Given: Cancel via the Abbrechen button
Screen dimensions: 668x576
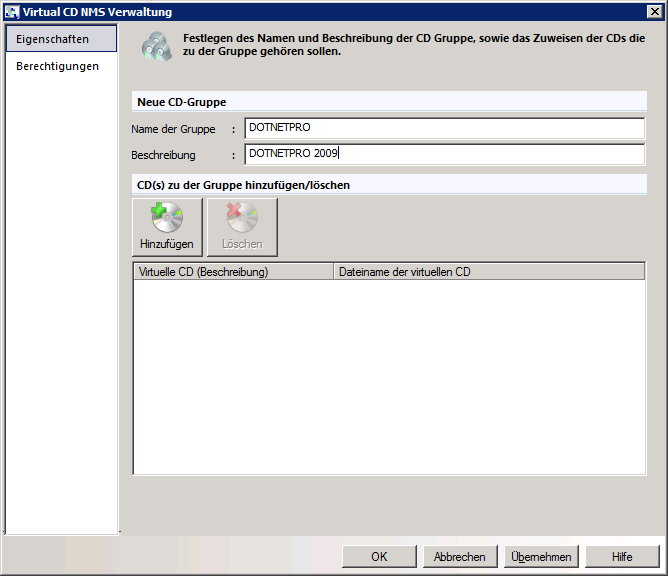Looking at the screenshot, I should [460, 556].
